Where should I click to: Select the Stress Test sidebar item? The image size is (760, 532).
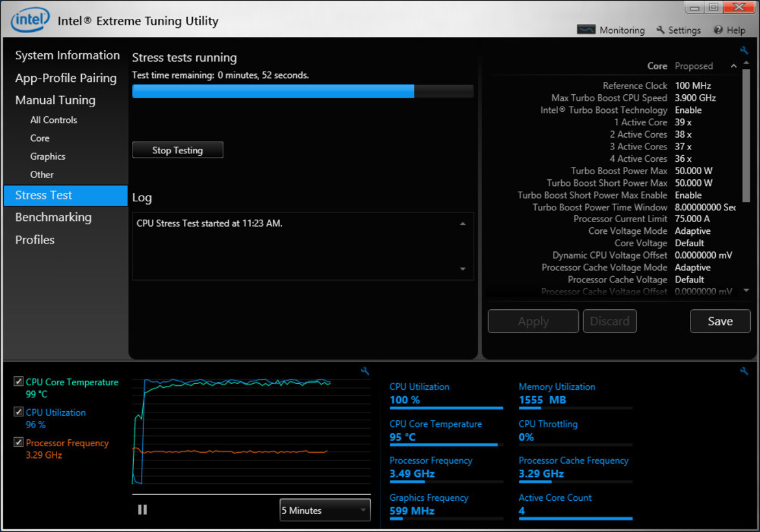click(x=66, y=196)
